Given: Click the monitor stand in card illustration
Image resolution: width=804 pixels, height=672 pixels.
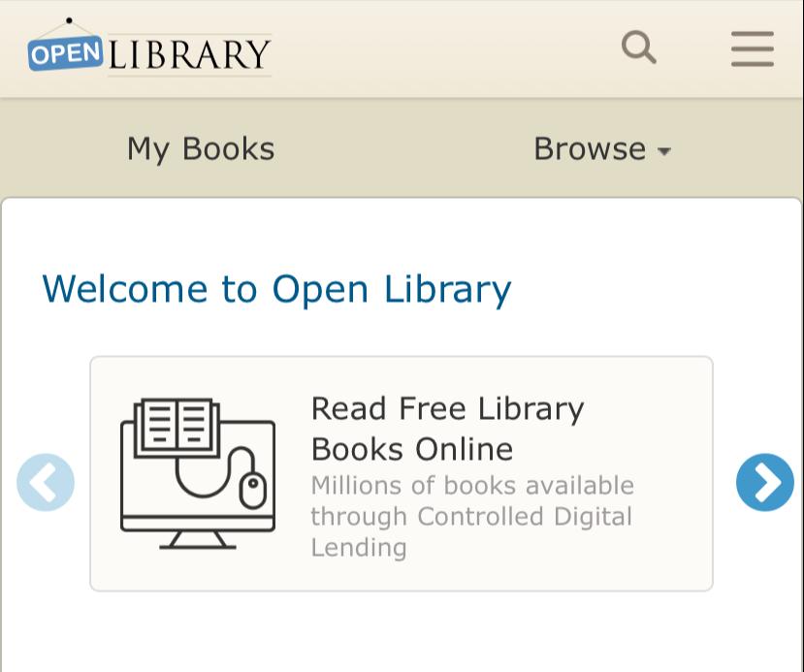Looking at the screenshot, I should click(198, 539).
